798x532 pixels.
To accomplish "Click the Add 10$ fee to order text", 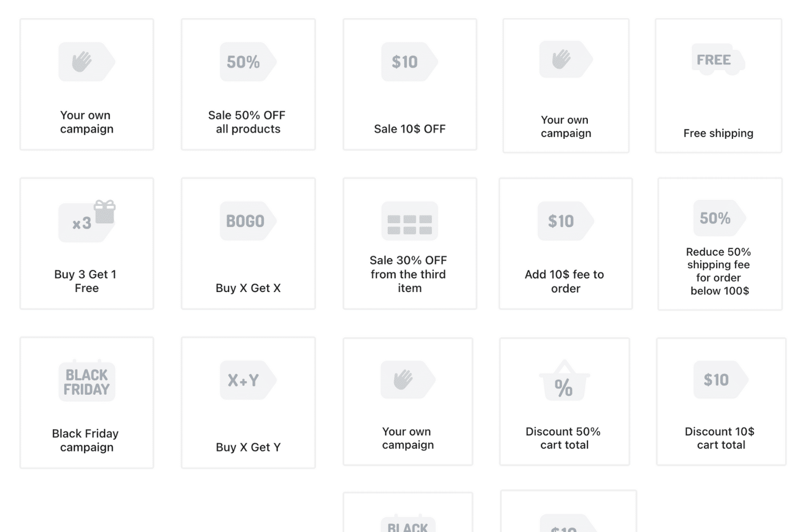I will click(565, 281).
